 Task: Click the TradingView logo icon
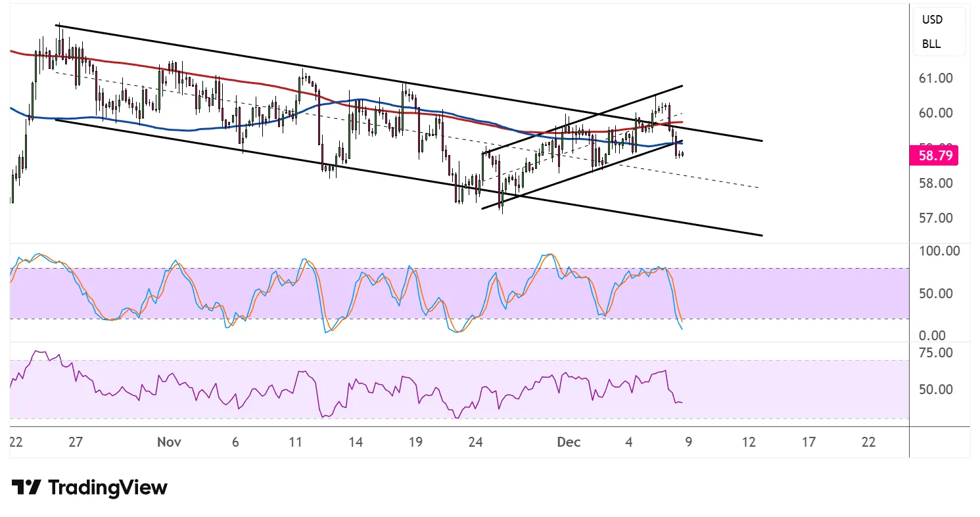click(26, 487)
